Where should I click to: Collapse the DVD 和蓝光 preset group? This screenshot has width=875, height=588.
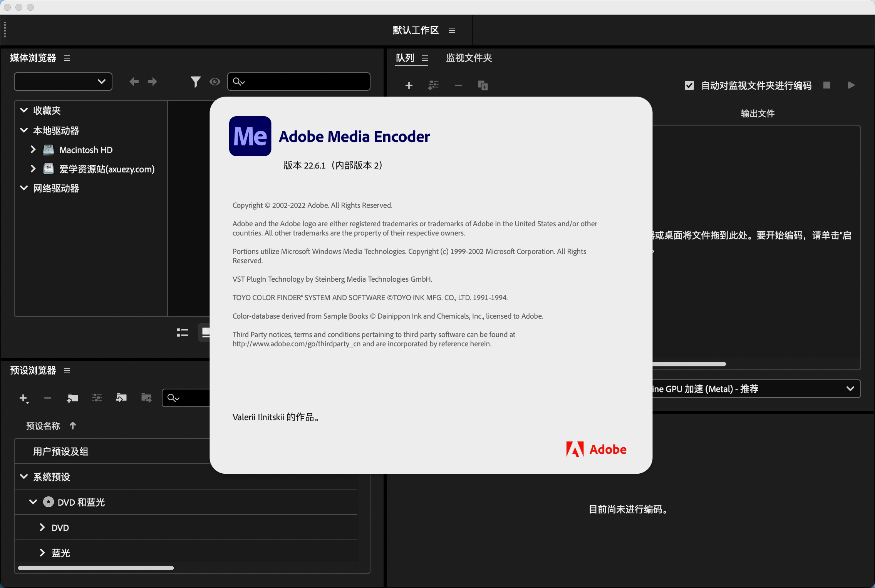click(x=33, y=502)
